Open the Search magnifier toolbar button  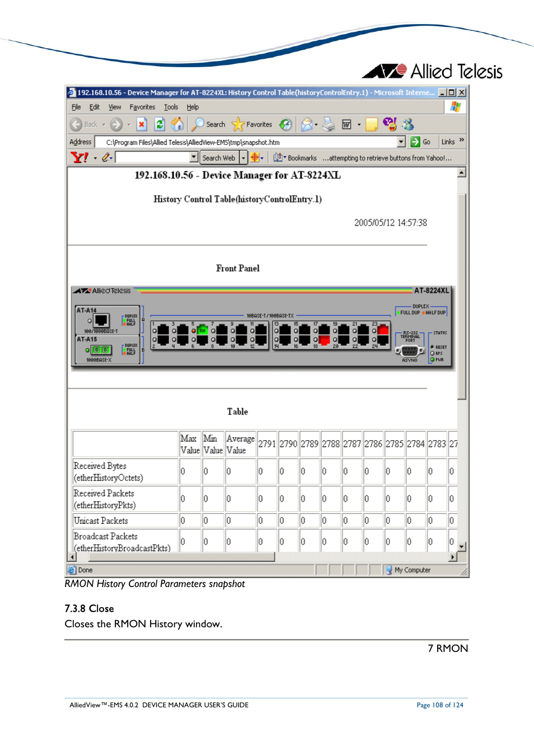(208, 125)
